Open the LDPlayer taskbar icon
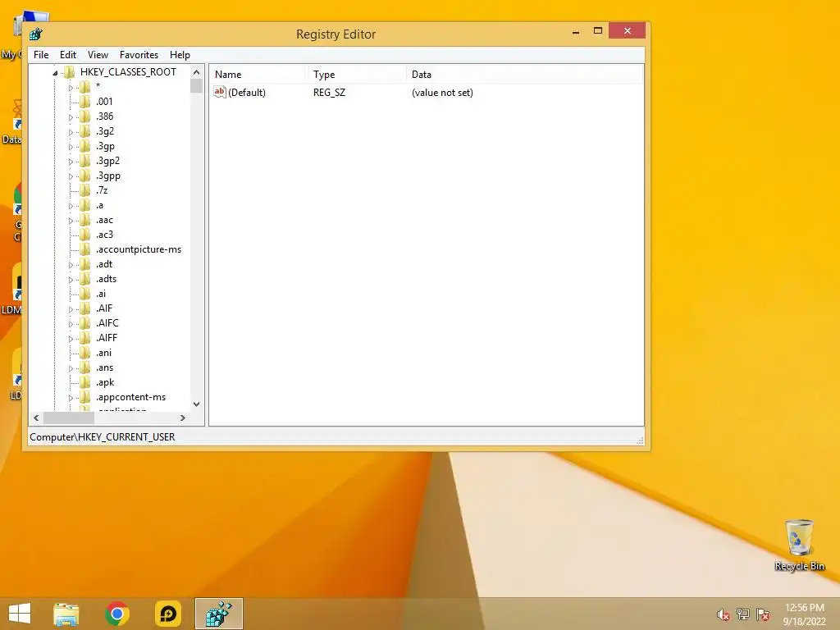This screenshot has height=630, width=840. pos(167,614)
